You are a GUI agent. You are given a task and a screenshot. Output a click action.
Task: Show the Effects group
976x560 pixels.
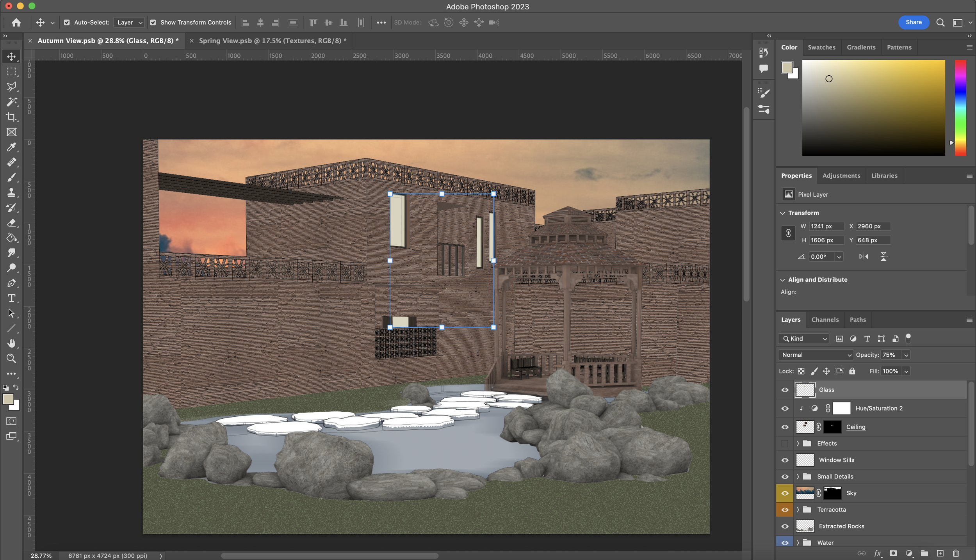tap(785, 444)
